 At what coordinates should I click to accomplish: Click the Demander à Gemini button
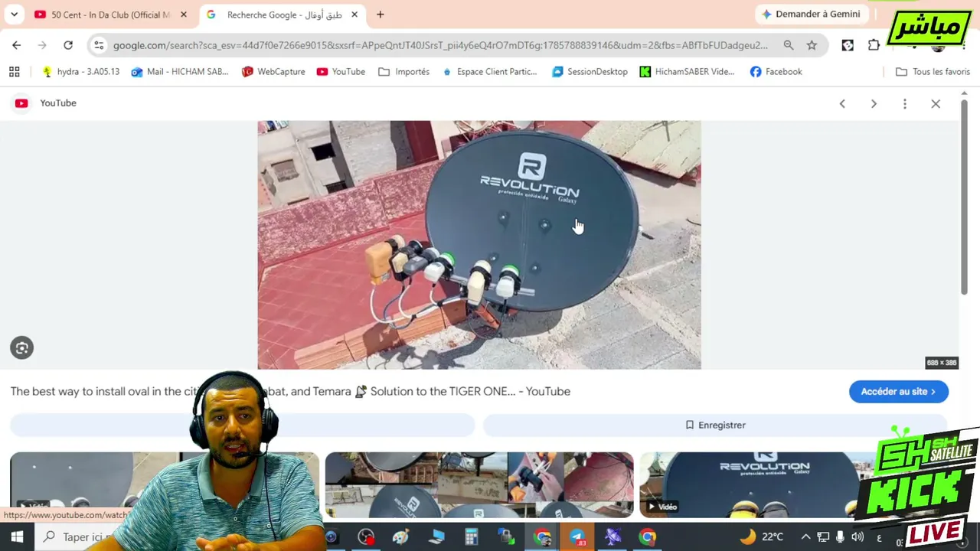click(x=811, y=14)
